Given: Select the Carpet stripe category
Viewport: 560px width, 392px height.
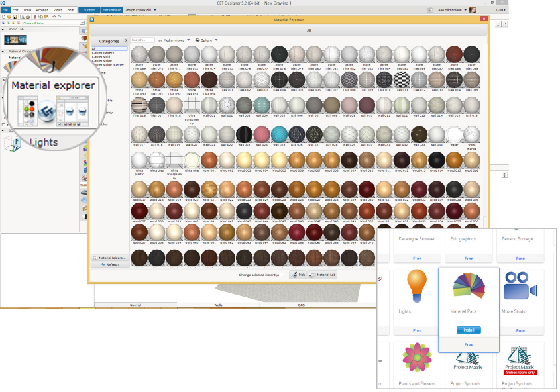Looking at the screenshot, I should tap(102, 61).
